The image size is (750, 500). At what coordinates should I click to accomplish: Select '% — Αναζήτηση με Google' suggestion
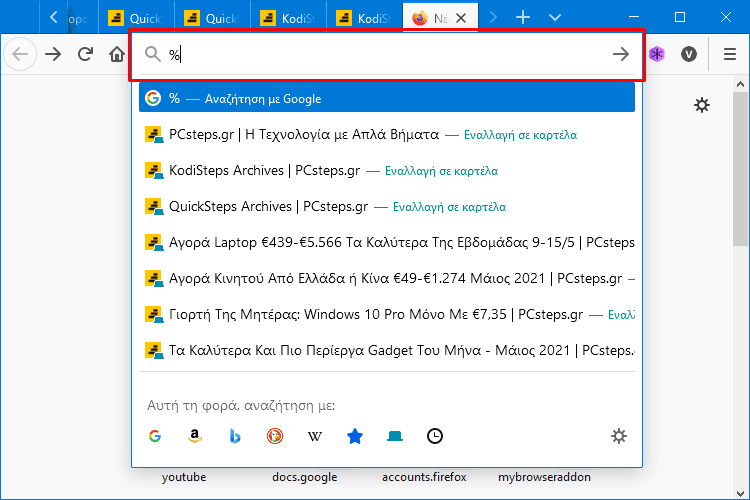tap(387, 99)
